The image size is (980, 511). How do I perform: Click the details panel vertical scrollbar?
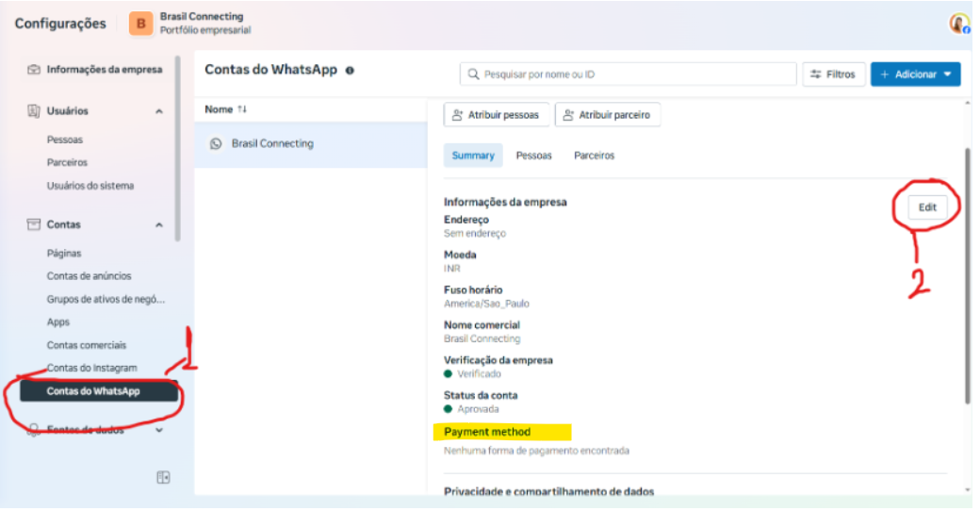[x=968, y=275]
